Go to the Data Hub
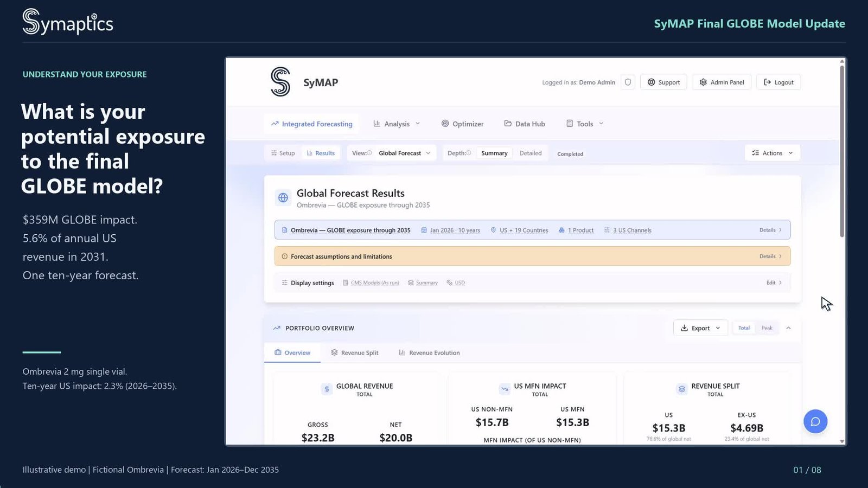The height and width of the screenshot is (488, 868). pos(525,124)
